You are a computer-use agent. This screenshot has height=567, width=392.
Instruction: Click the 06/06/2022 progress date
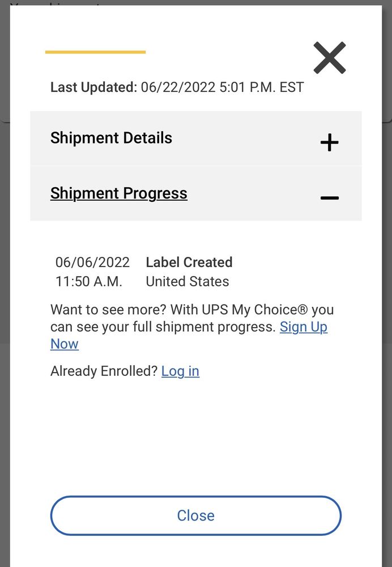pyautogui.click(x=92, y=262)
